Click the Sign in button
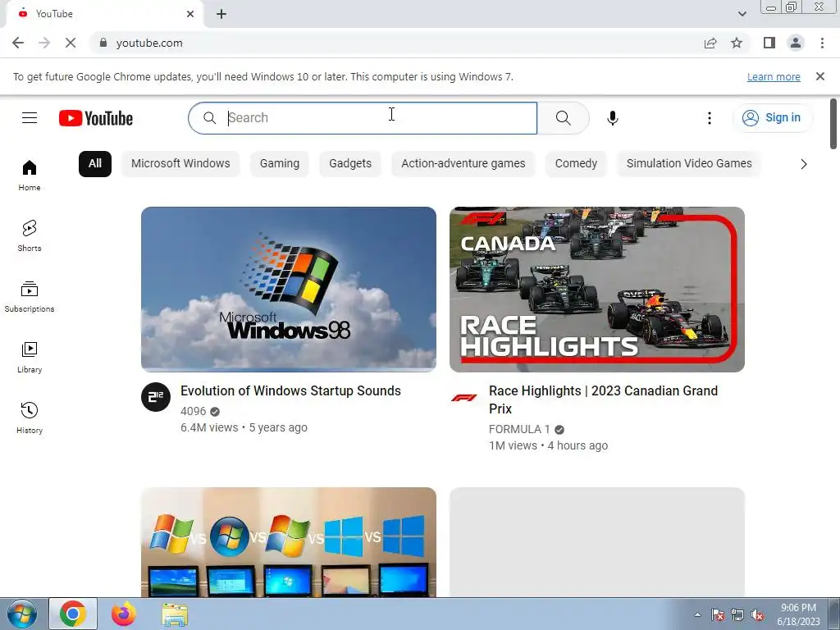The image size is (840, 630). [x=772, y=118]
